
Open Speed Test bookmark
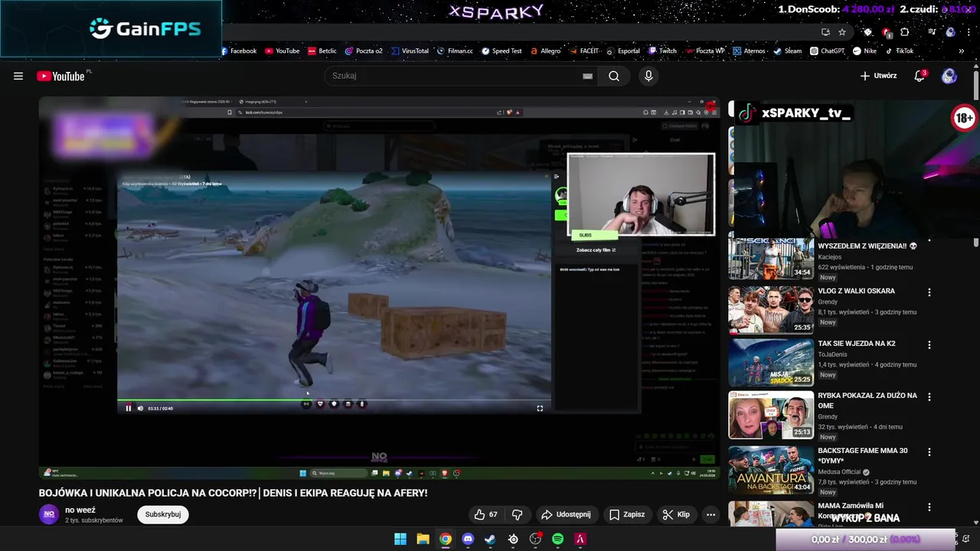[501, 51]
